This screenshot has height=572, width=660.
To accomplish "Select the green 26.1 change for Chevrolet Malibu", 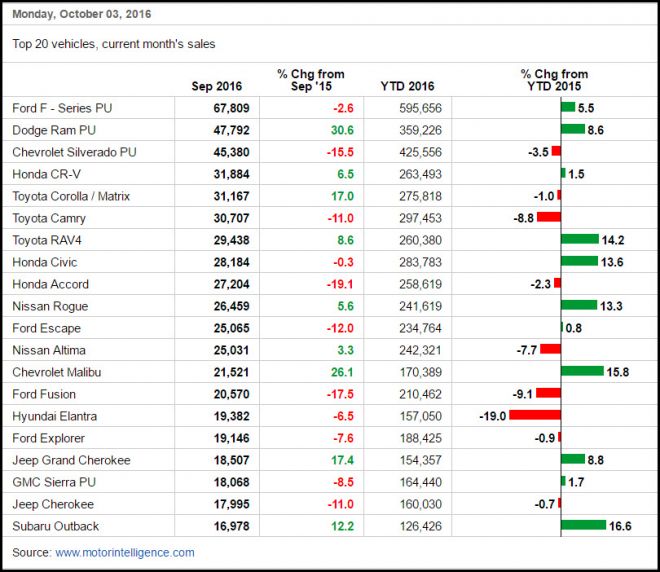I will coord(342,372).
